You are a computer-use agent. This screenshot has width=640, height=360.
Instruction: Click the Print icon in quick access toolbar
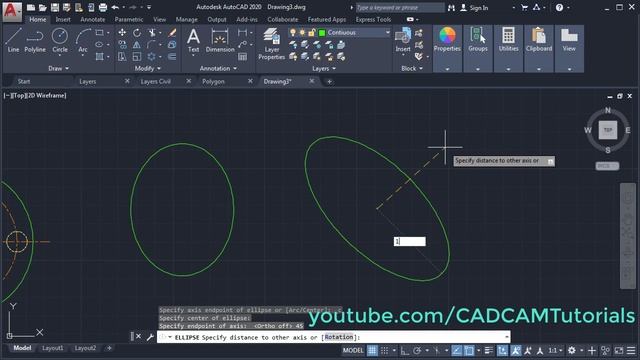click(103, 7)
